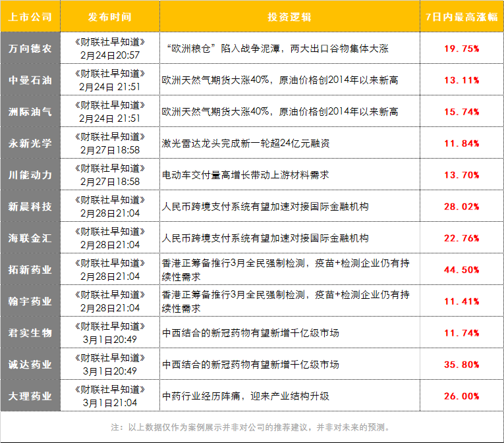
Task: Click the 22.76% gain value
Action: 462,238
